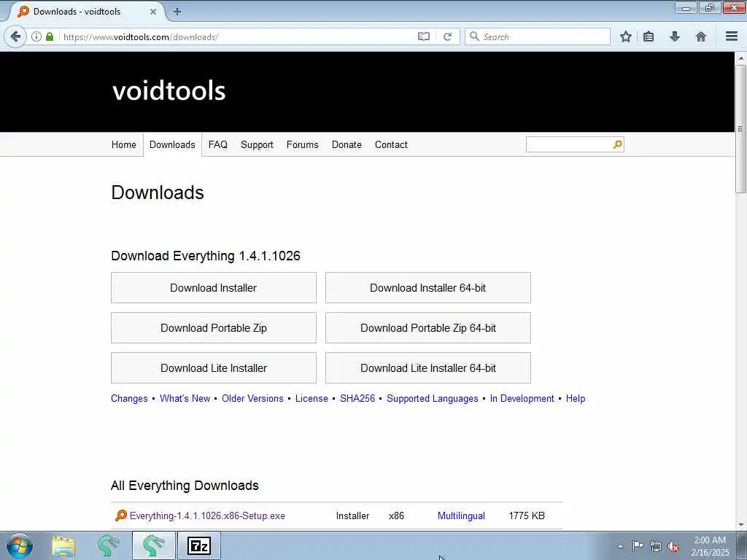
Task: Open In Development link
Action: click(522, 399)
